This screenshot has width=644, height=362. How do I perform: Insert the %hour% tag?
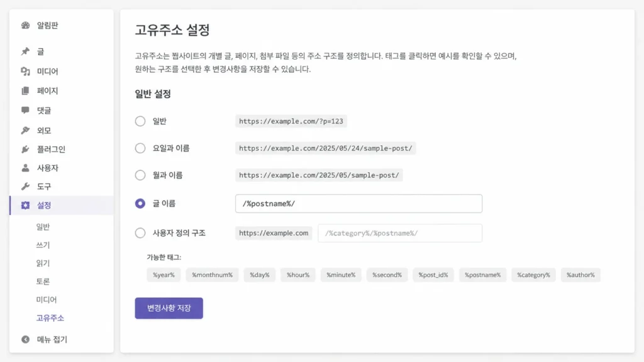(x=297, y=275)
